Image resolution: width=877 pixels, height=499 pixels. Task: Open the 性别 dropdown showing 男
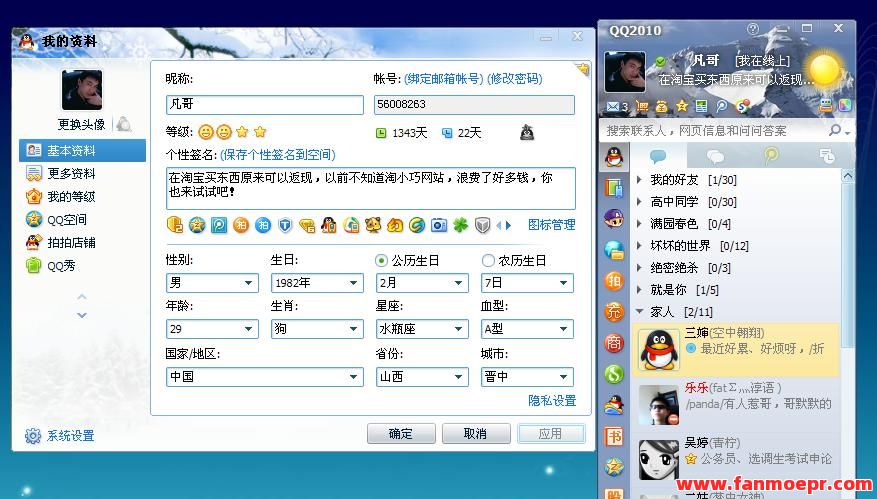(212, 283)
